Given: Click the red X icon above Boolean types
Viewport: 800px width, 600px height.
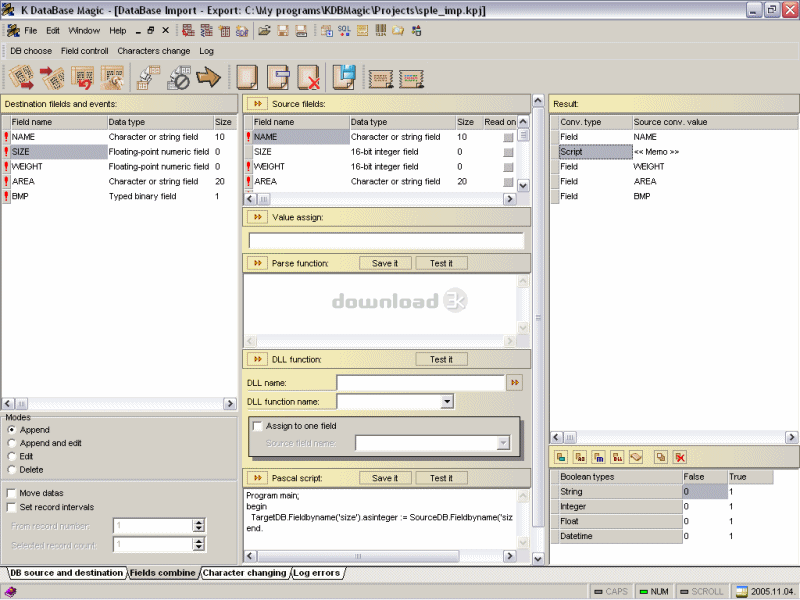Looking at the screenshot, I should [680, 456].
